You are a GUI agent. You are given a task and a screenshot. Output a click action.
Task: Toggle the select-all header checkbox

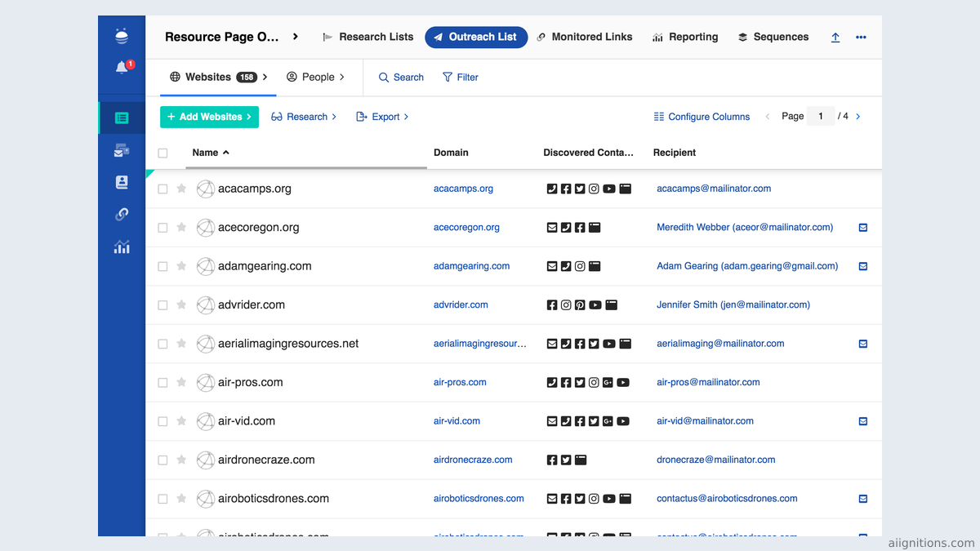tap(163, 153)
